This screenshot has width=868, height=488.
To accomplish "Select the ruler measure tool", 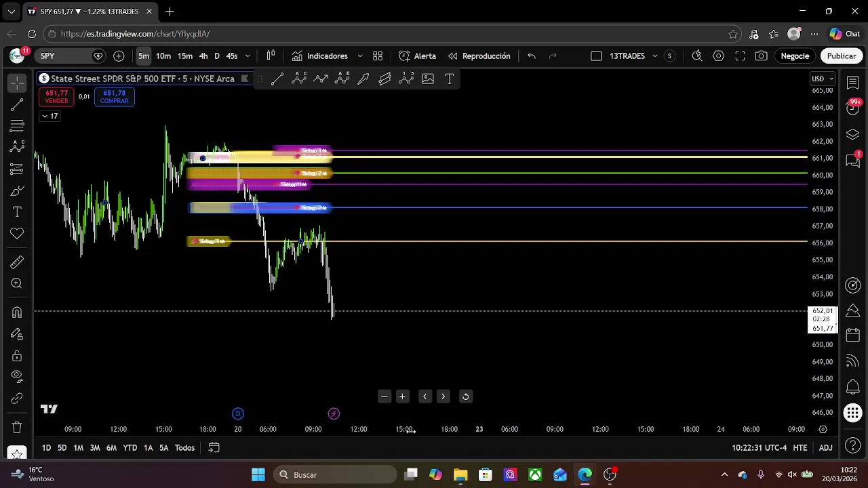I will (17, 262).
